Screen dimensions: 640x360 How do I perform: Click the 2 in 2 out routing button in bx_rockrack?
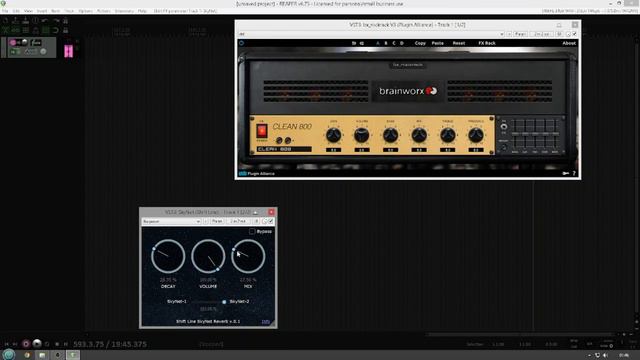click(542, 34)
